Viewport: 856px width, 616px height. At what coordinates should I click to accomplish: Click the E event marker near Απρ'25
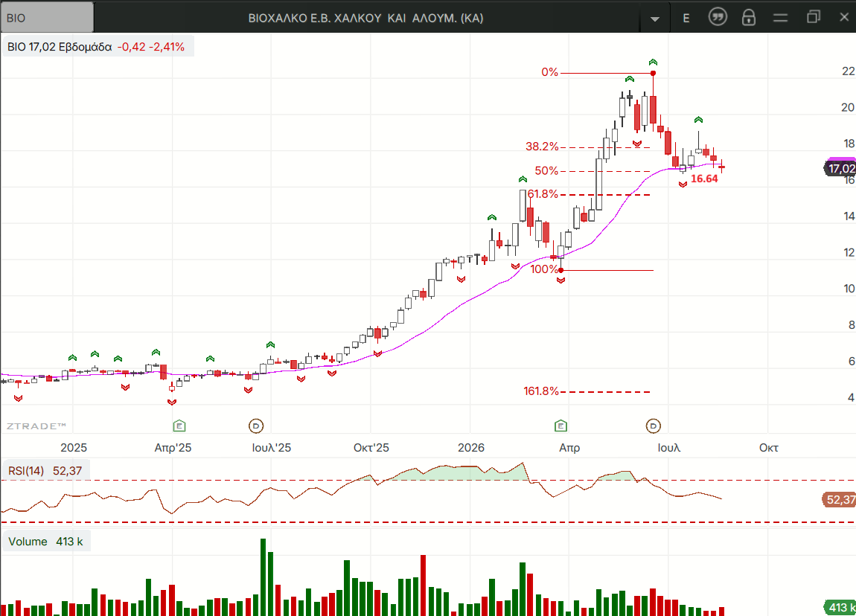pos(179,426)
